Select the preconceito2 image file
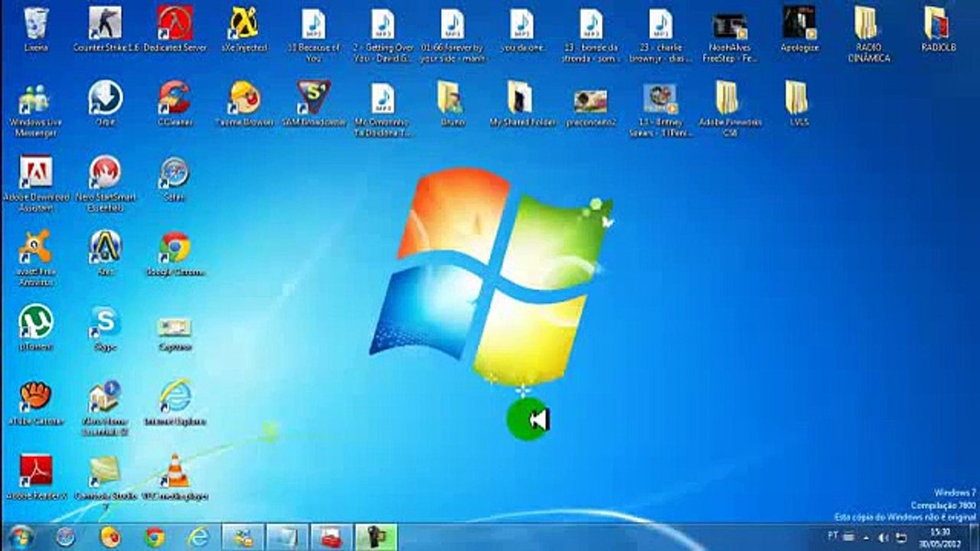 591,106
